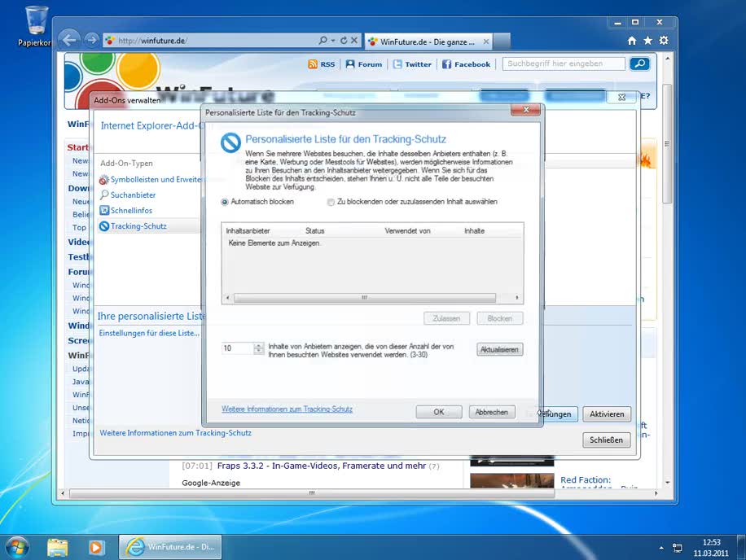Click the browser page horizontal scrollbar

pyautogui.click(x=312, y=493)
